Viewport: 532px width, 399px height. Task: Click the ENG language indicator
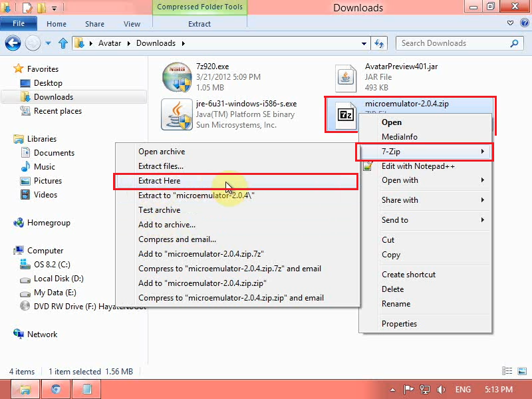point(463,389)
